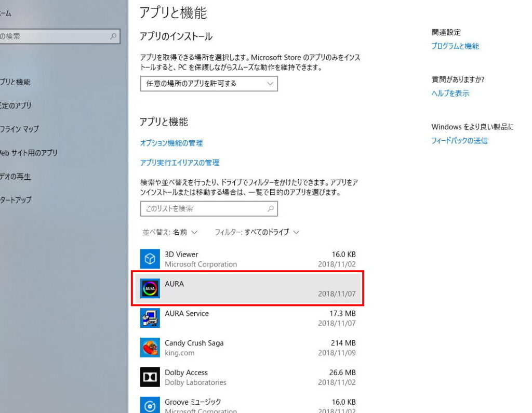Select アプリと機能 in the left sidebar
This screenshot has width=532, height=413.
click(x=16, y=82)
